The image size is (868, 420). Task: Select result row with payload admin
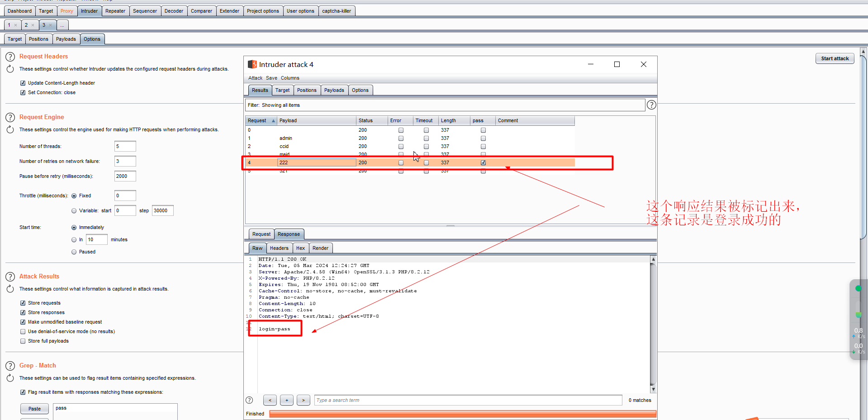[x=410, y=138]
